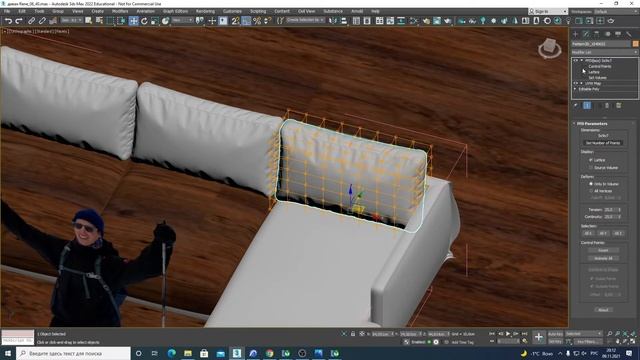
Task: Click the Undo arrow in main toolbar
Action: click(x=8, y=20)
